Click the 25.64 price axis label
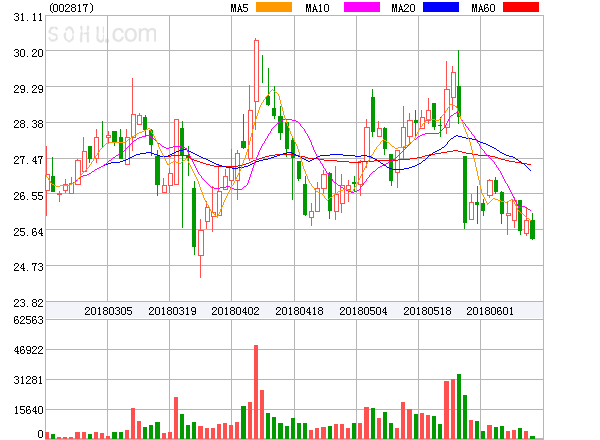Viewport: 600px width, 440px height. pos(28,232)
